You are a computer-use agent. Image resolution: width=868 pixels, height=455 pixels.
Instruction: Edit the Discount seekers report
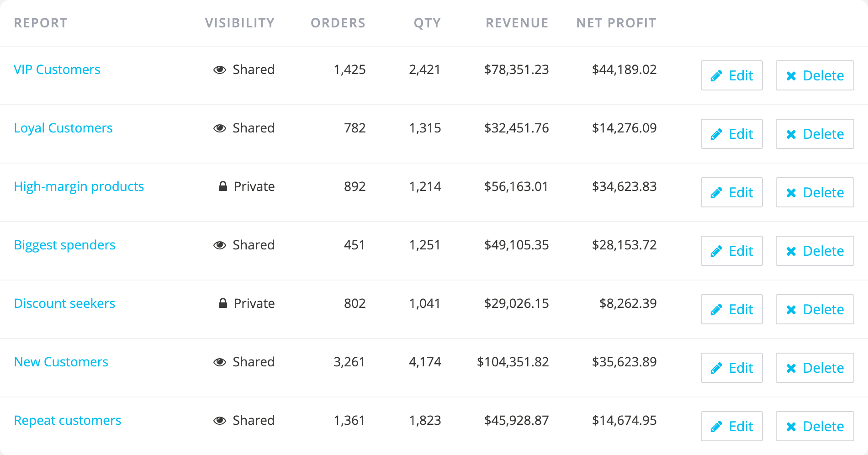tap(732, 309)
